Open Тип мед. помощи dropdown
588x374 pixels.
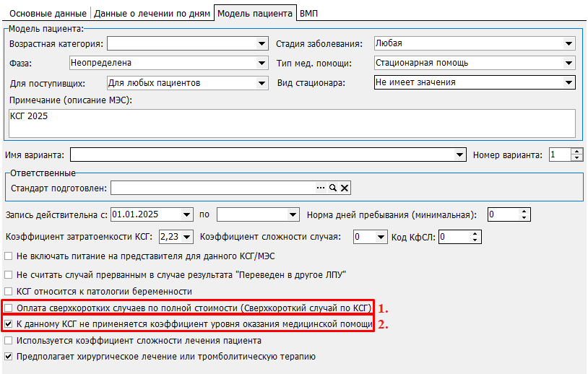569,63
